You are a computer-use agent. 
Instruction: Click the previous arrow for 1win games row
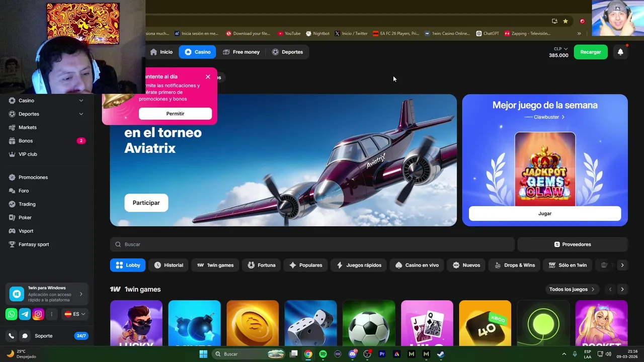[610, 289]
